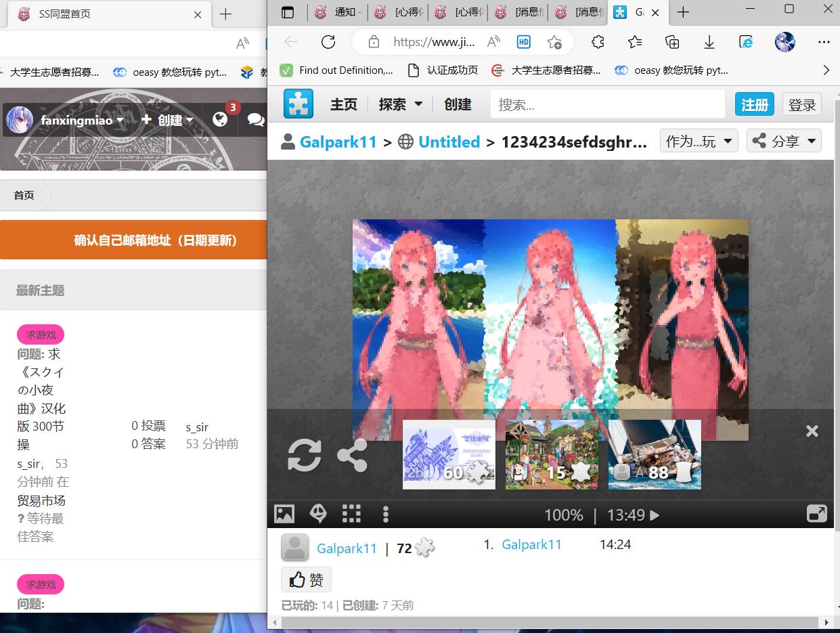Close the puzzle completion overlay
This screenshot has width=840, height=633.
(x=812, y=431)
